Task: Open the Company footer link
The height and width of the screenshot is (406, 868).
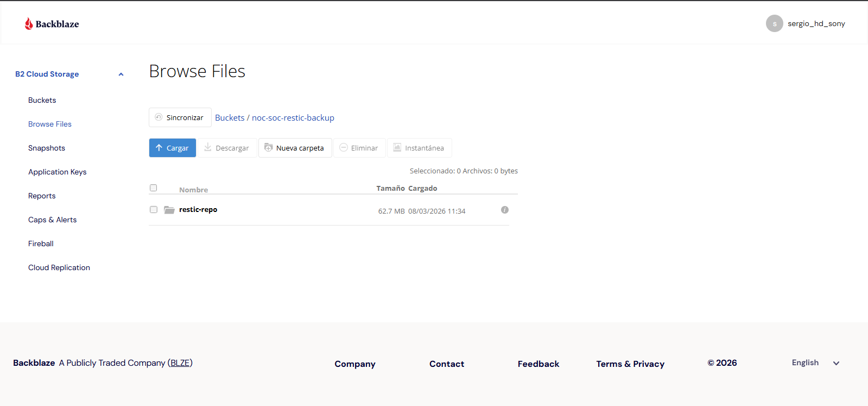Action: pyautogui.click(x=355, y=364)
